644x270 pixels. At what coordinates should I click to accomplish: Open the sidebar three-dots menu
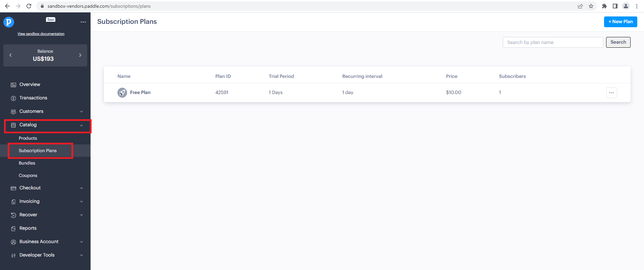click(x=83, y=22)
